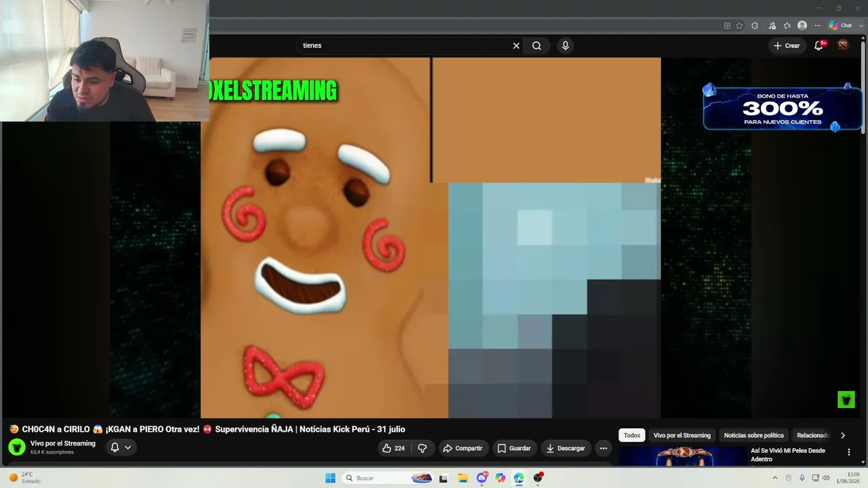Open the browser extensions icon
Image resolution: width=868 pixels, height=488 pixels.
755,26
